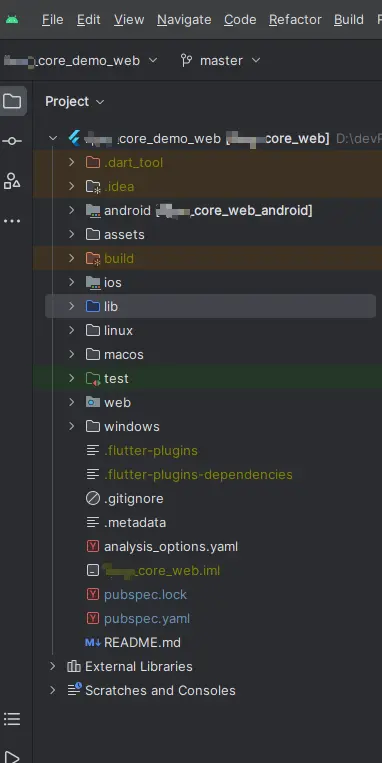Open the Edit menu
The width and height of the screenshot is (382, 763).
[89, 19]
